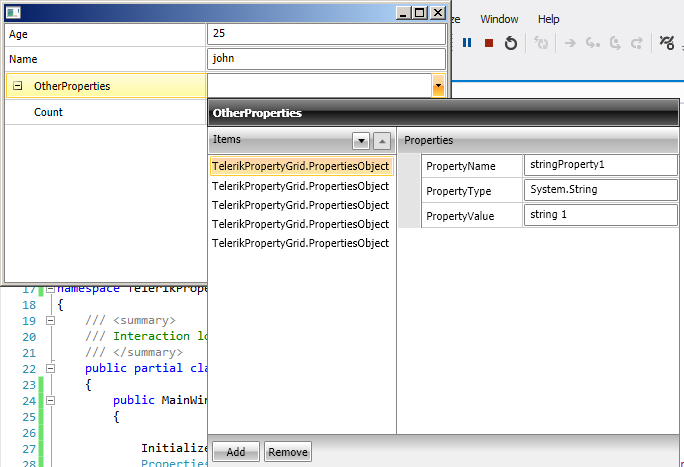Select the fourth PropertiesObject list item

click(301, 224)
